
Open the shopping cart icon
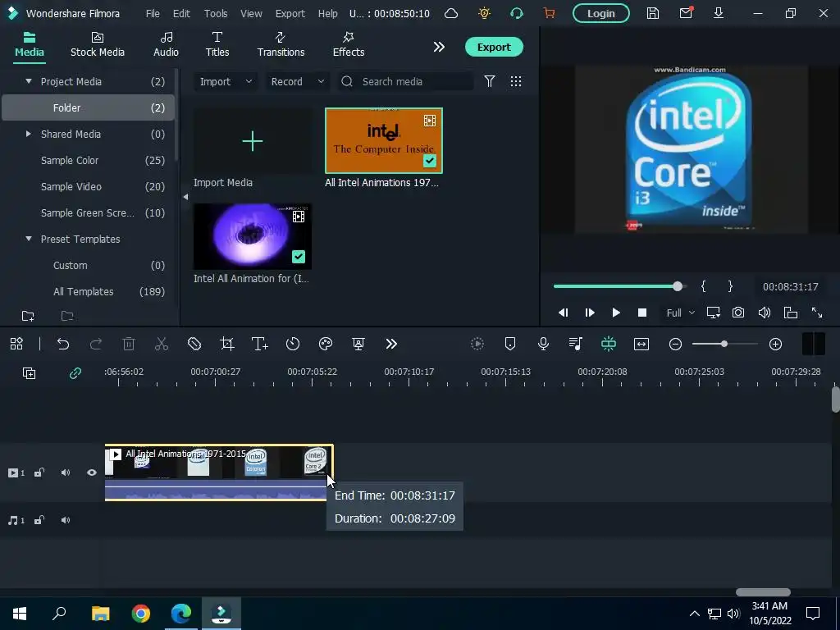[549, 13]
